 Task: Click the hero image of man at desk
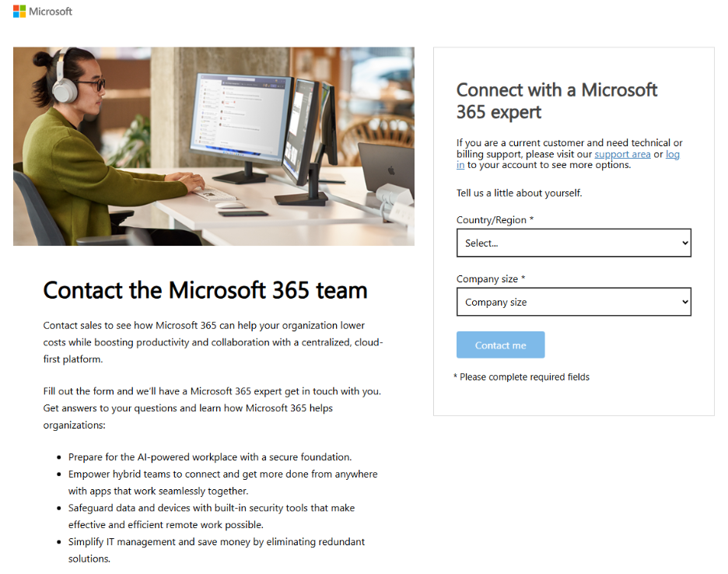(x=214, y=146)
